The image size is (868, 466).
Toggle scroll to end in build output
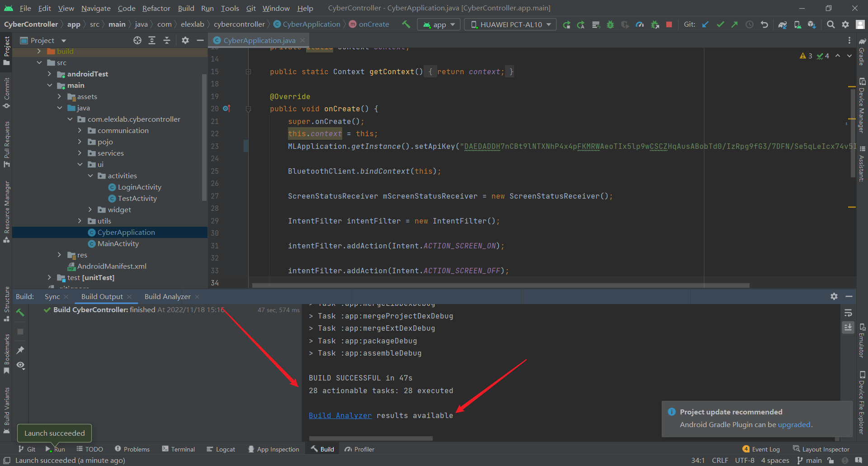coord(848,327)
